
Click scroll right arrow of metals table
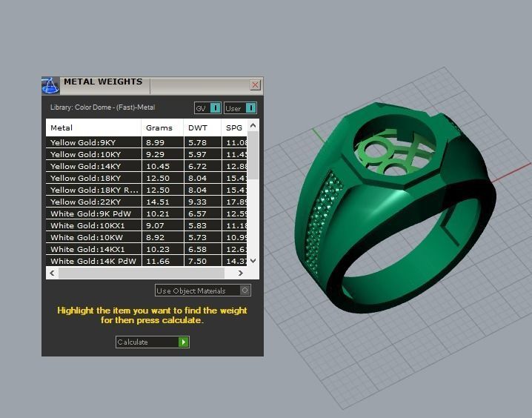coord(241,273)
